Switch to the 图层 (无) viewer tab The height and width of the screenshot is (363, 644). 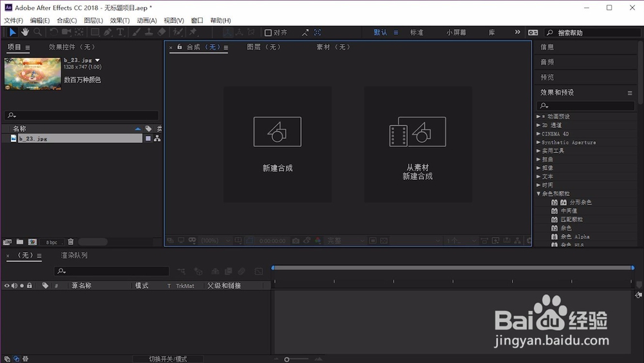[x=263, y=47]
